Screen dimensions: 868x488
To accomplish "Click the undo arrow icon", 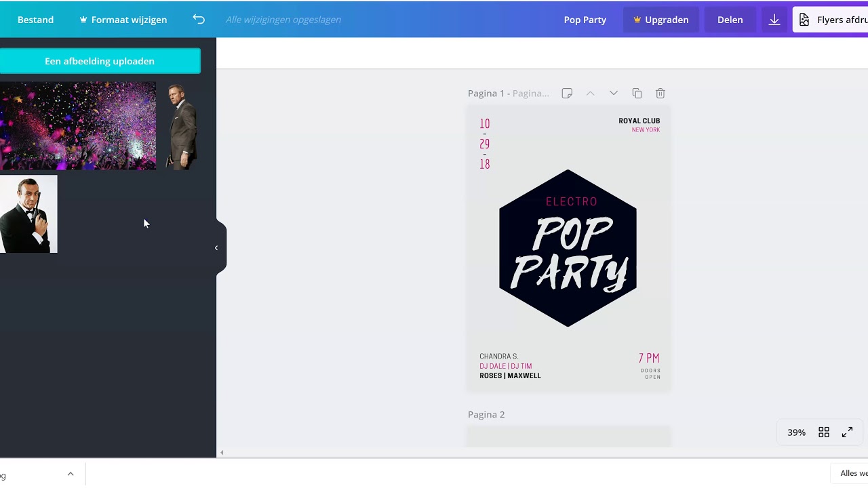I will click(x=199, y=20).
